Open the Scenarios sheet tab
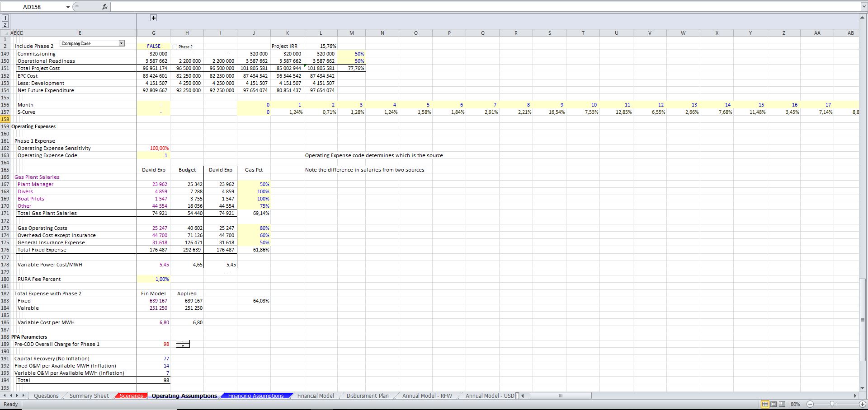Image resolution: width=868 pixels, height=410 pixels. pos(131,396)
